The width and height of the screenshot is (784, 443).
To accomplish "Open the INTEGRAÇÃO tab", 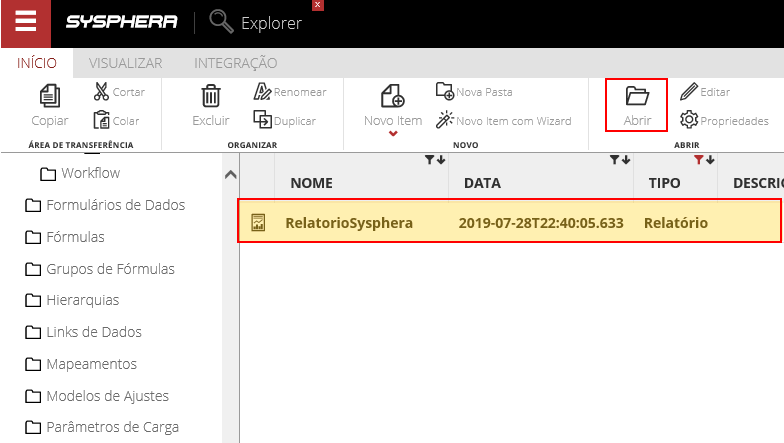I will pos(236,63).
